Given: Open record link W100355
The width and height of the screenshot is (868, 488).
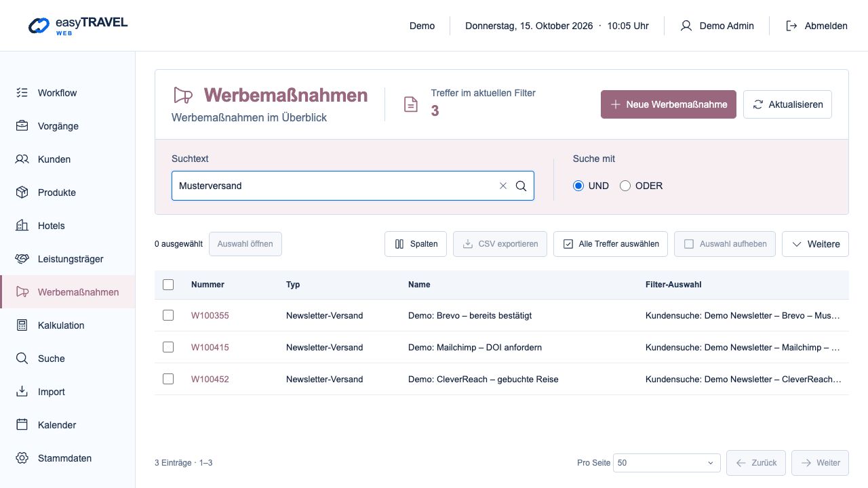Looking at the screenshot, I should coord(210,315).
